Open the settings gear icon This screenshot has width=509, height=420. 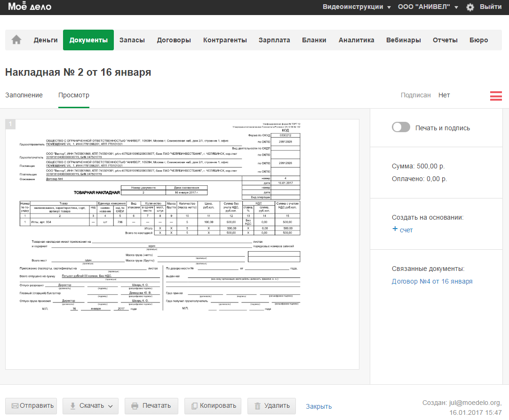(470, 7)
